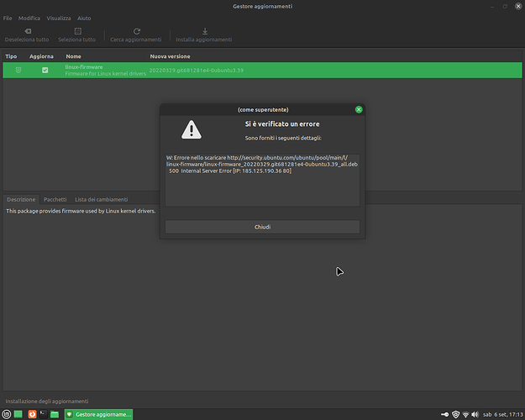Toggle the linux-firmware update checkbox
The width and height of the screenshot is (525, 420).
click(45, 70)
